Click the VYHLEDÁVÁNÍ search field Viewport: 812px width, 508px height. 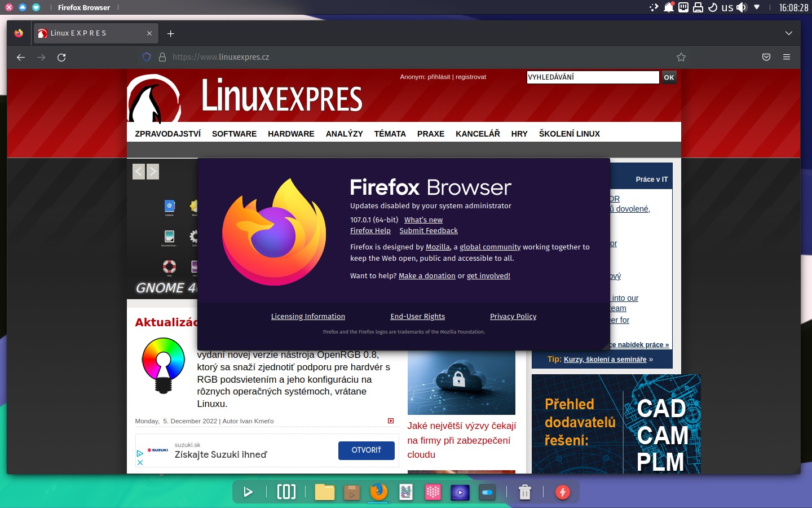(593, 77)
